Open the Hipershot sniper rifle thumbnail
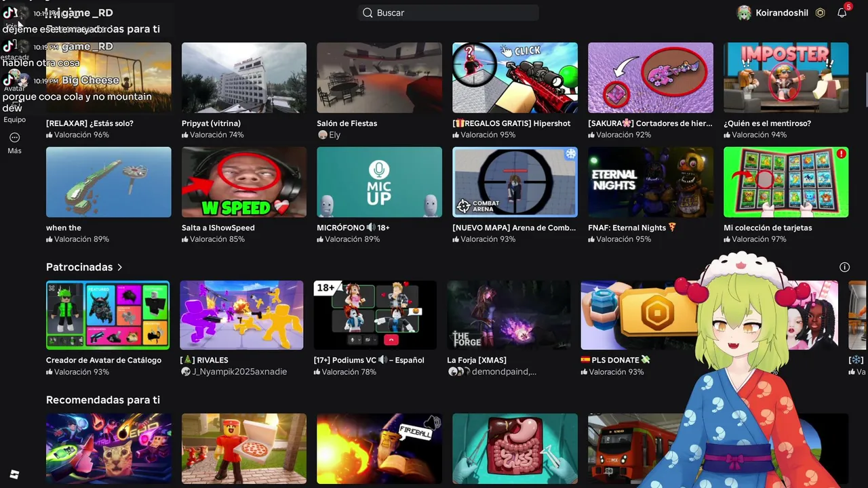The width and height of the screenshot is (868, 488). point(515,78)
